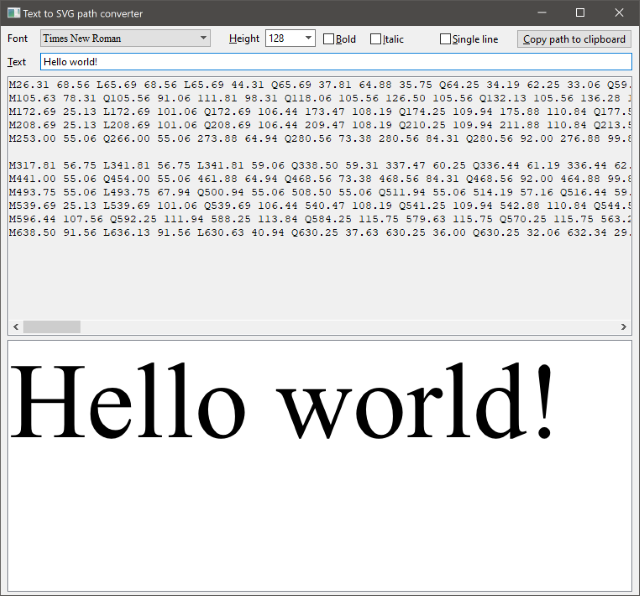The width and height of the screenshot is (640, 596).
Task: Maximize the converter window
Action: 580,13
